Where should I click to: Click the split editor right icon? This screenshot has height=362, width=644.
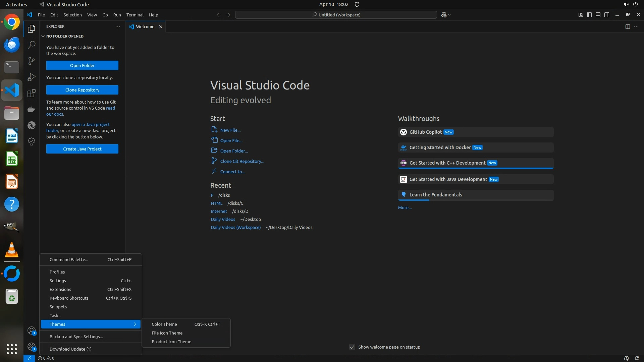coord(627,26)
